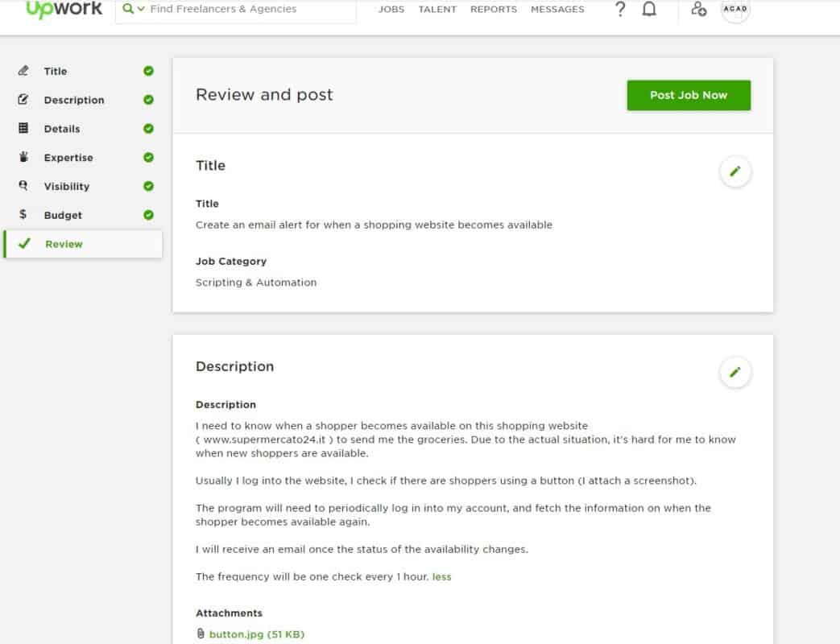Screen dimensions: 840x644
Task: Click the green checkmark beside Visibility
Action: point(148,186)
